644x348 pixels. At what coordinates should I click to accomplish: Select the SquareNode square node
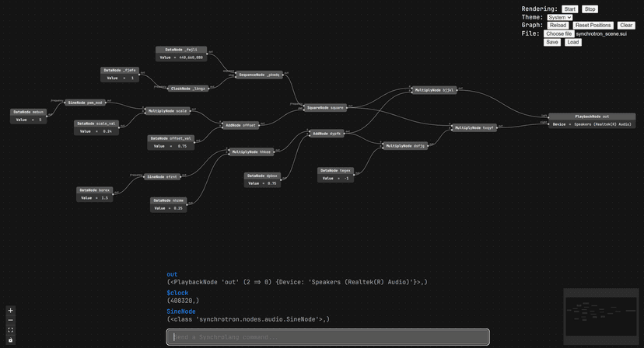coord(325,108)
